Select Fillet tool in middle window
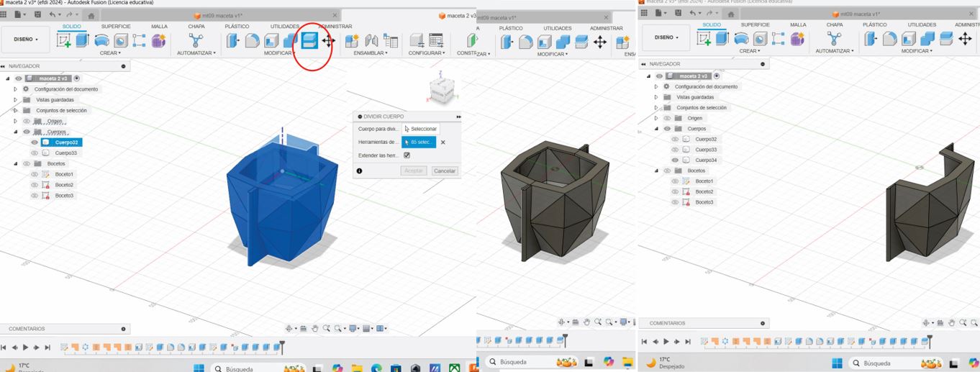980x372 pixels. coord(526,42)
